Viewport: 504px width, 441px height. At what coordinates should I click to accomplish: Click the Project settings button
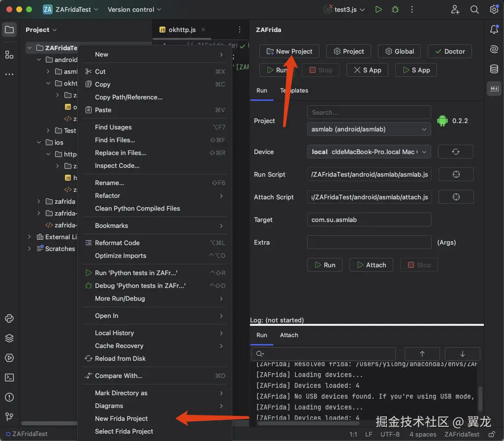pos(348,51)
